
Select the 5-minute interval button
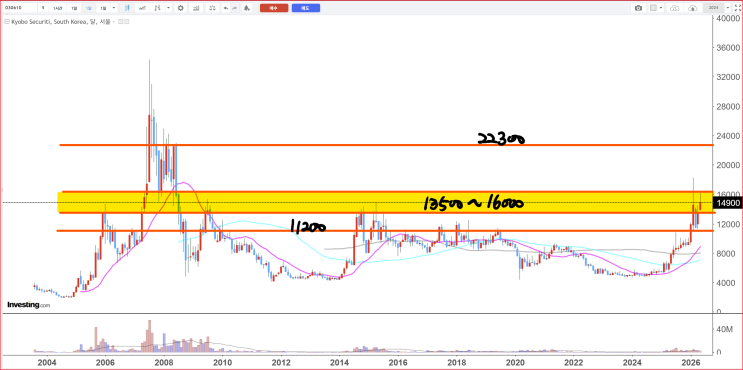pyautogui.click(x=43, y=8)
